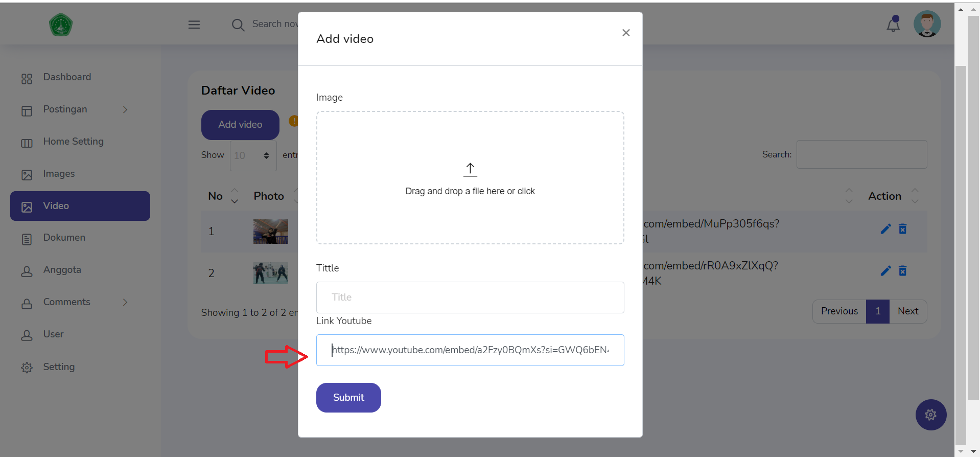Expand the Postingan submenu
The image size is (980, 457).
[x=125, y=109]
